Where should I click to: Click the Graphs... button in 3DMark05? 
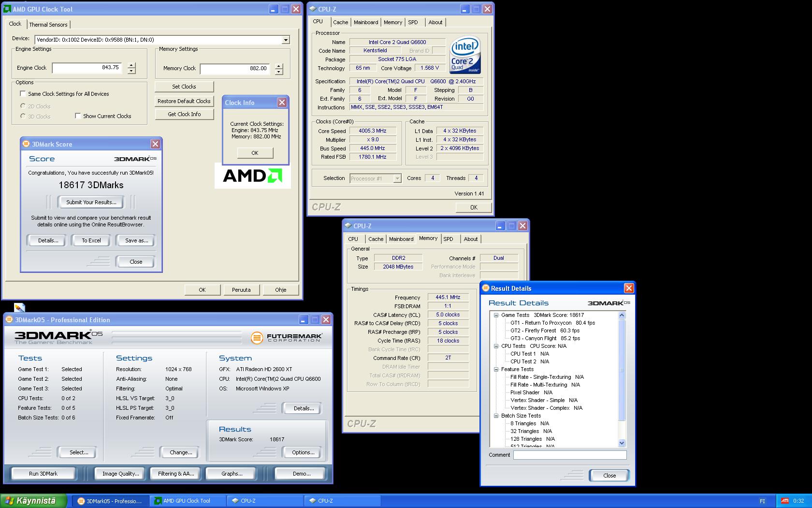pos(232,474)
